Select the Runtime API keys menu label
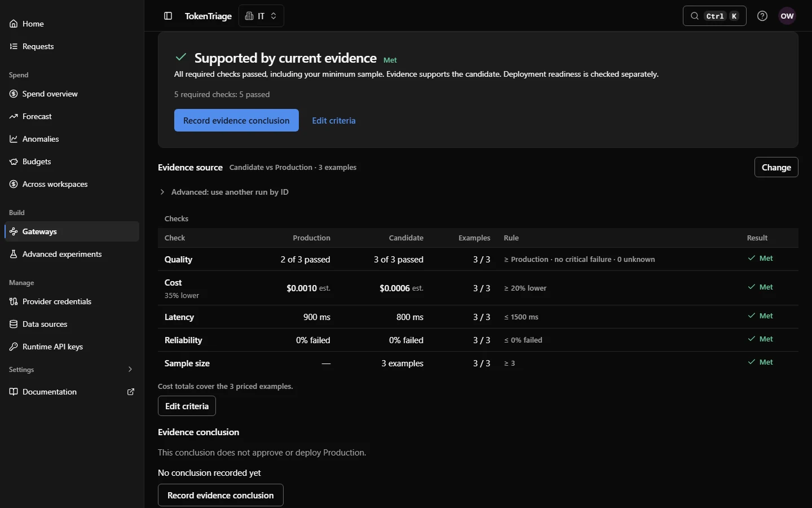The width and height of the screenshot is (812, 508). [x=53, y=347]
